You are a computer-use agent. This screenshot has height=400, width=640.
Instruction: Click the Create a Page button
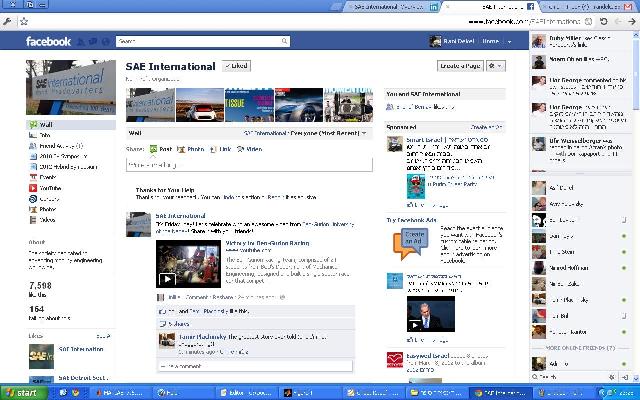point(460,66)
